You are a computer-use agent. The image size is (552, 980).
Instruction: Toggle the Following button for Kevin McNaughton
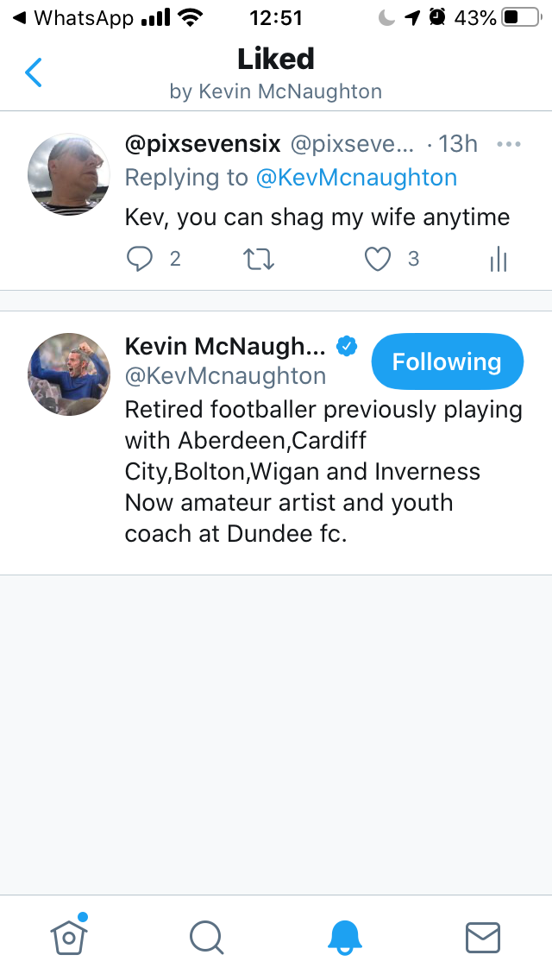(x=447, y=362)
